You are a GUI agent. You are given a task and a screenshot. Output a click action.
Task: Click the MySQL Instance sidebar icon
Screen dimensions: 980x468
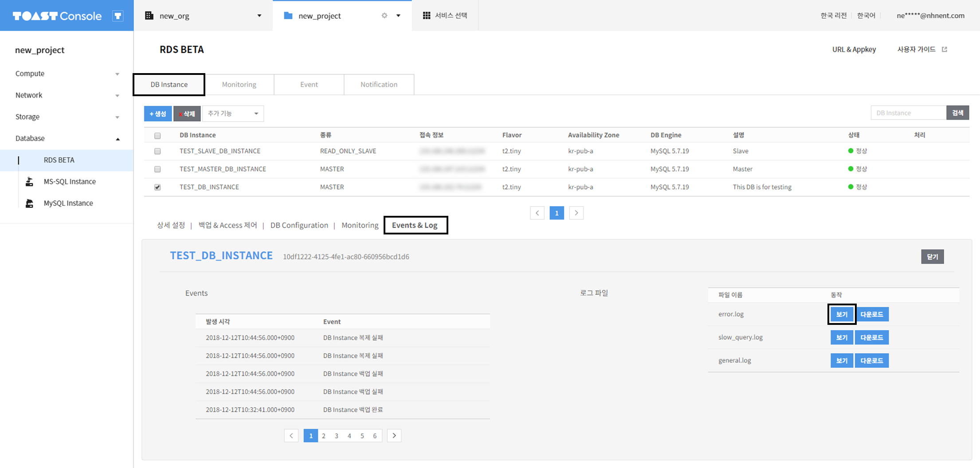pos(29,203)
